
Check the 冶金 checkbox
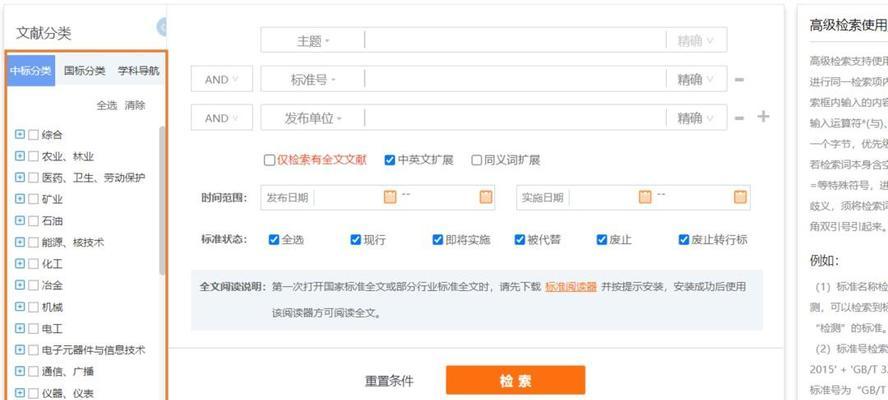(33, 285)
